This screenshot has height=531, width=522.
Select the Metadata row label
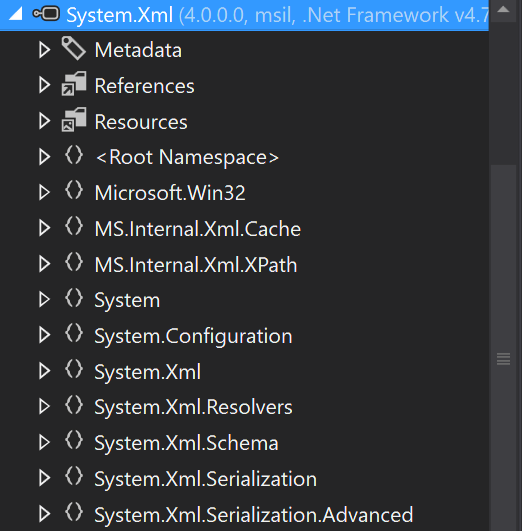(x=138, y=50)
